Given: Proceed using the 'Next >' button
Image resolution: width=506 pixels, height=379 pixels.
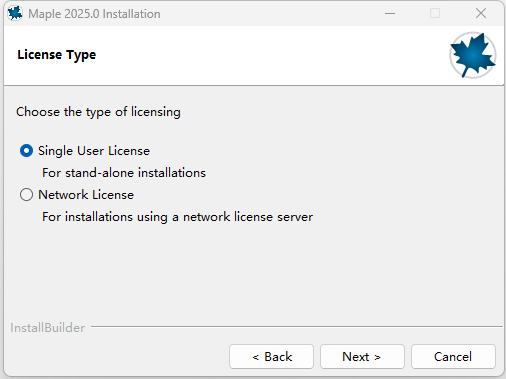Looking at the screenshot, I should [x=362, y=357].
